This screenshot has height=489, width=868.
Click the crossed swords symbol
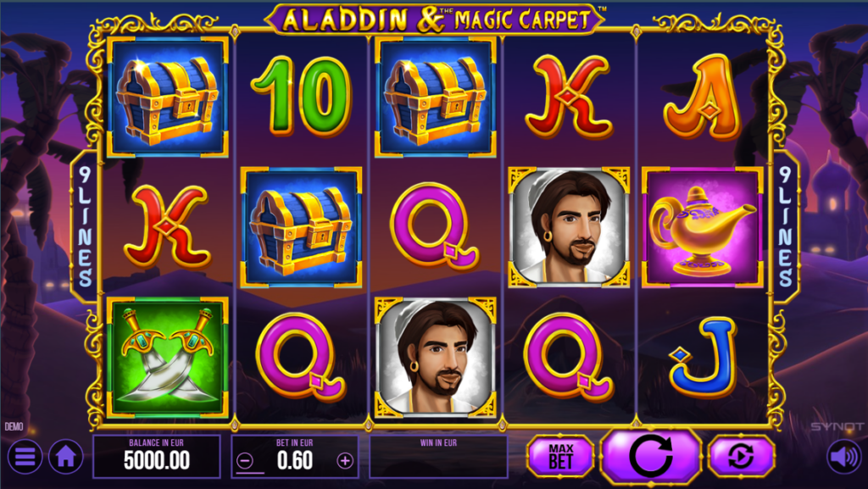pos(167,357)
